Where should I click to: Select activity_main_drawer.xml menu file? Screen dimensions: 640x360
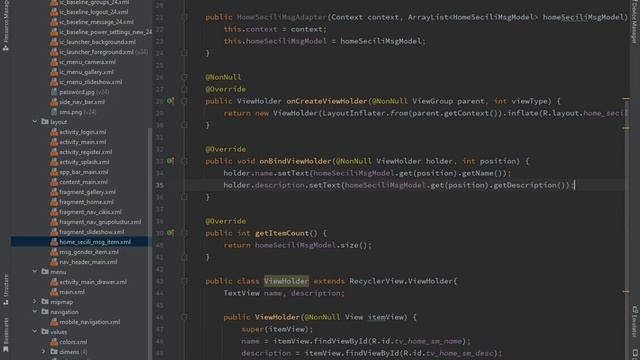(x=89, y=282)
